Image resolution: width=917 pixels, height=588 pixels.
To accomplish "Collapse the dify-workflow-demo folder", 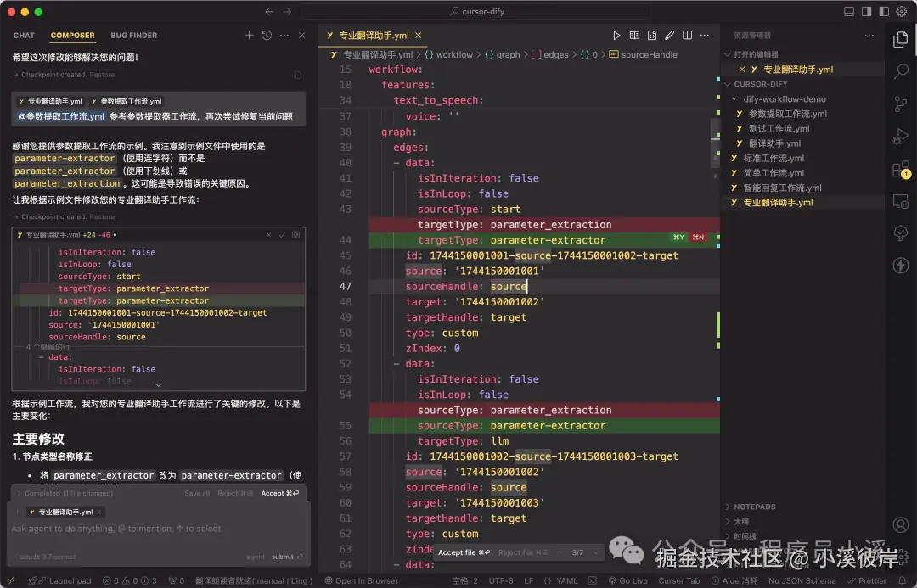I will (785, 99).
